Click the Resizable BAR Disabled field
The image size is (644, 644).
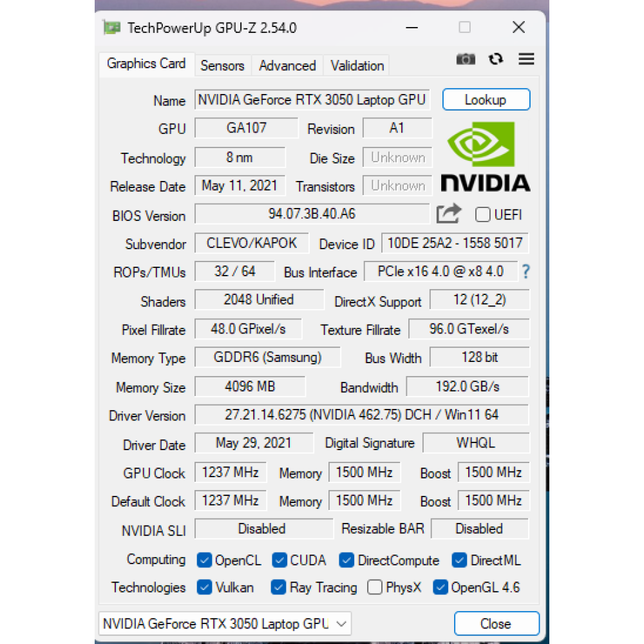click(x=480, y=529)
